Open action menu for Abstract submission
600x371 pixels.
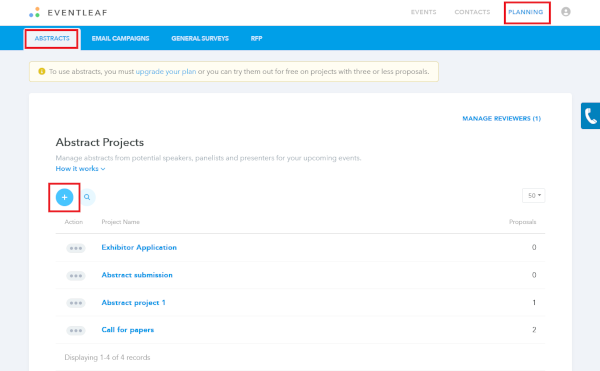[x=76, y=276]
